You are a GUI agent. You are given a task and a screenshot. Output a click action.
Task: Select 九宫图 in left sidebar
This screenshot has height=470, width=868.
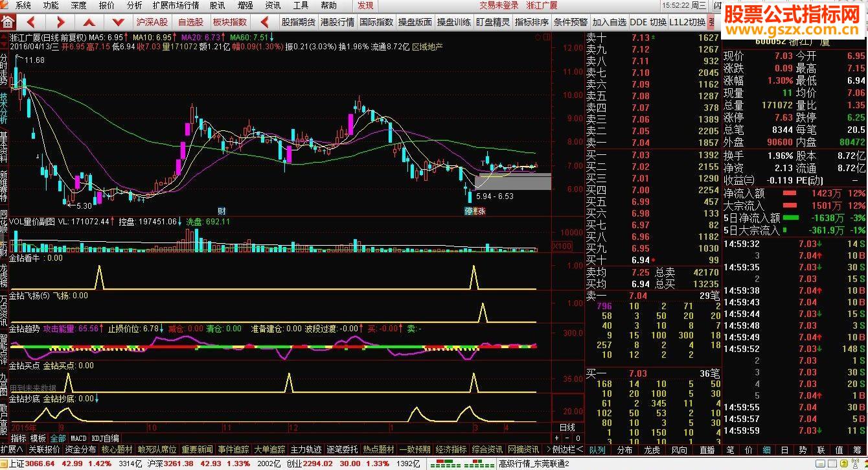pos(4,384)
